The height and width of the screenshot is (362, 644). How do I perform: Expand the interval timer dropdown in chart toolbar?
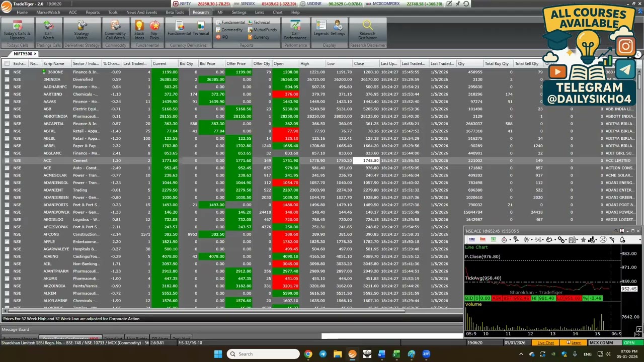[510, 240]
